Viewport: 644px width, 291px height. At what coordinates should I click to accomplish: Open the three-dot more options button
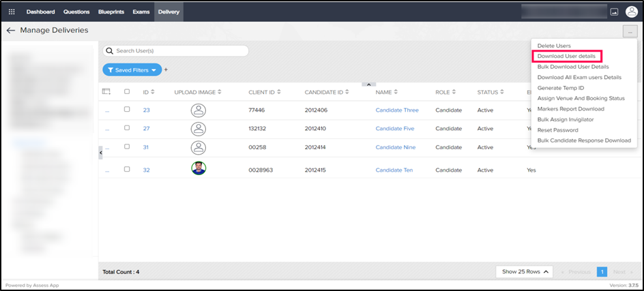(629, 31)
